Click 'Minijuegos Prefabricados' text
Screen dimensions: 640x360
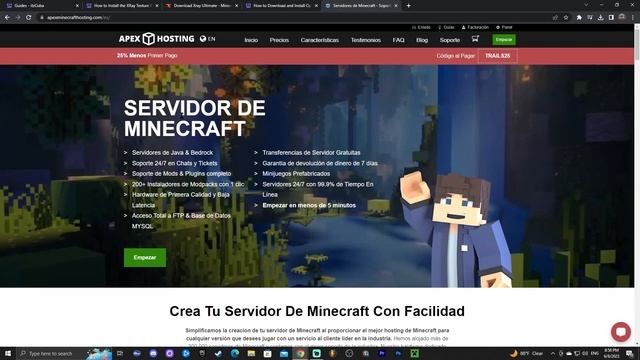pyautogui.click(x=296, y=174)
